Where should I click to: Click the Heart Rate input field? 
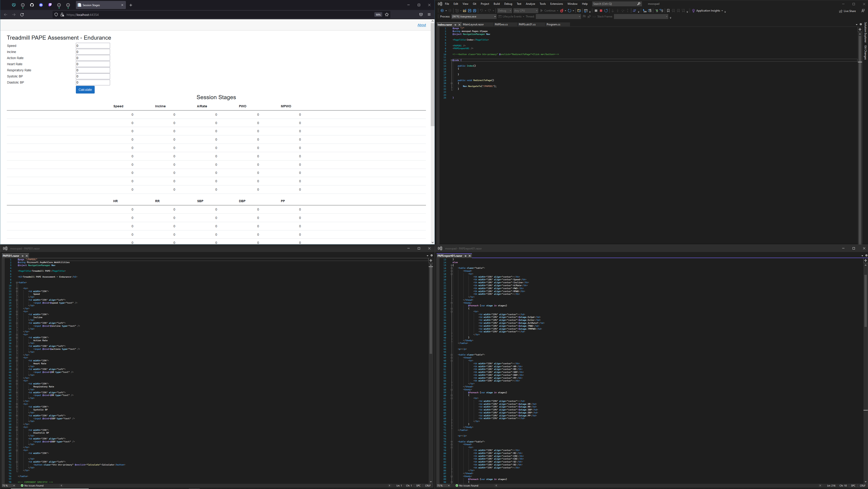coord(93,64)
